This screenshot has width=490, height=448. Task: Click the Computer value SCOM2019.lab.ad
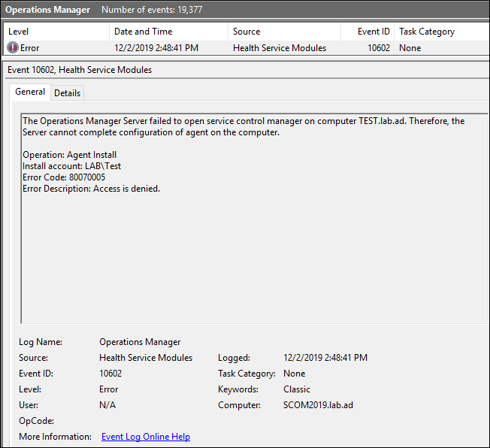point(318,405)
